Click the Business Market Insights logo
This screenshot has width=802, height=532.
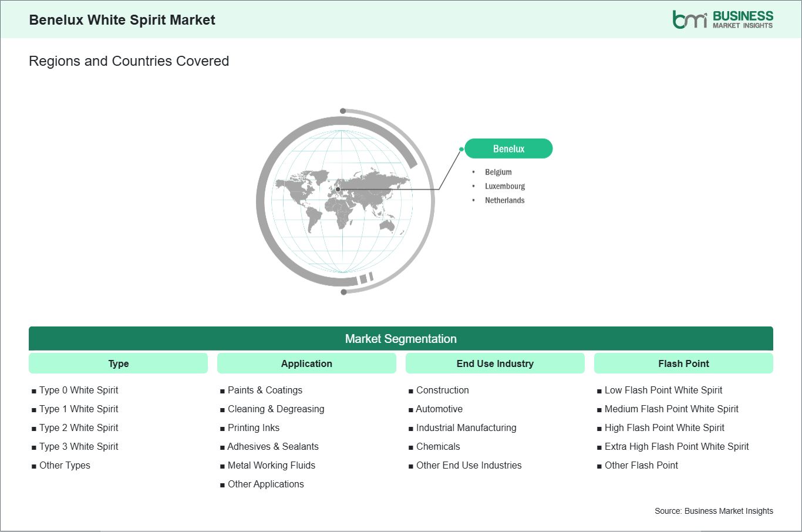(723, 19)
